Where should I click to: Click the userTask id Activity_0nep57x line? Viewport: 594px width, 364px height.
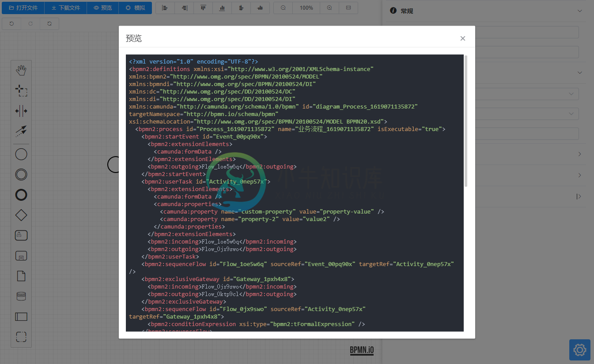(206, 182)
